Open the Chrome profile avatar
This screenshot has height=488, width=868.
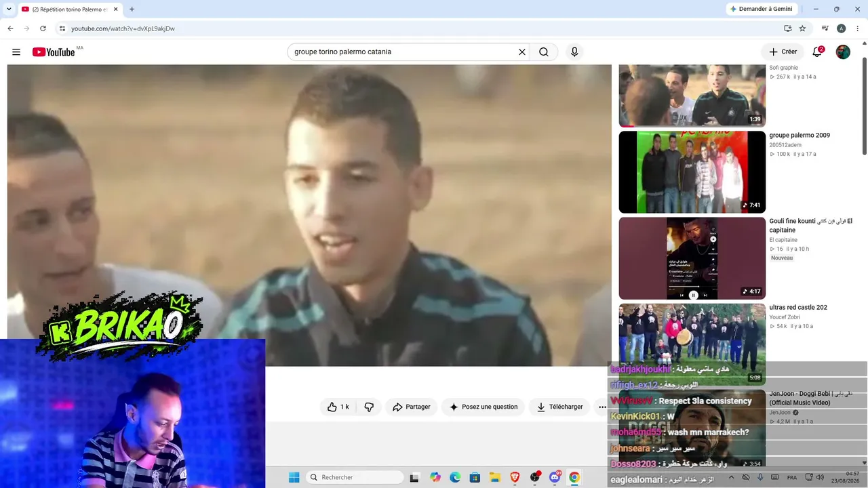[x=841, y=28]
